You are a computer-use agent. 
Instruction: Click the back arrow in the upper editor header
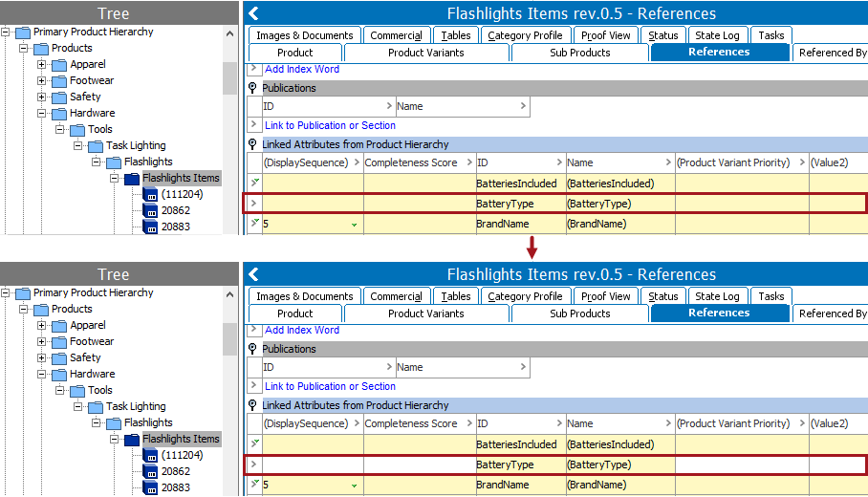pyautogui.click(x=253, y=13)
